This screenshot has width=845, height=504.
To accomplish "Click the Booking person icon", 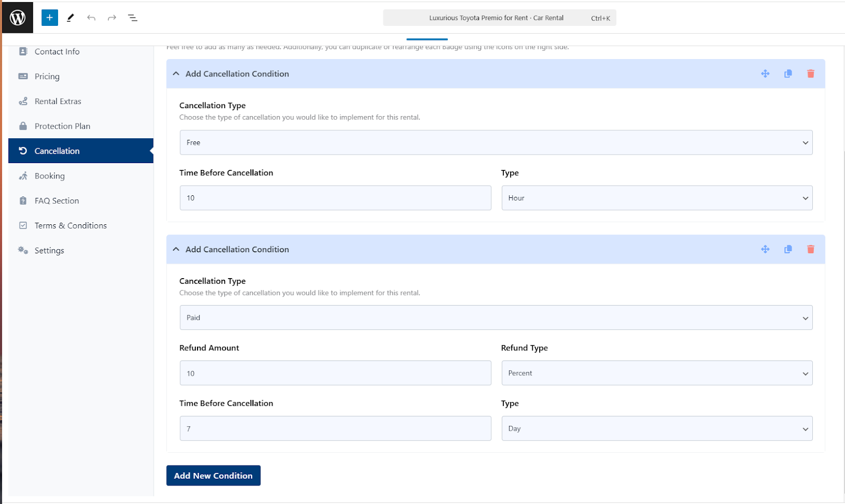I will pyautogui.click(x=23, y=176).
